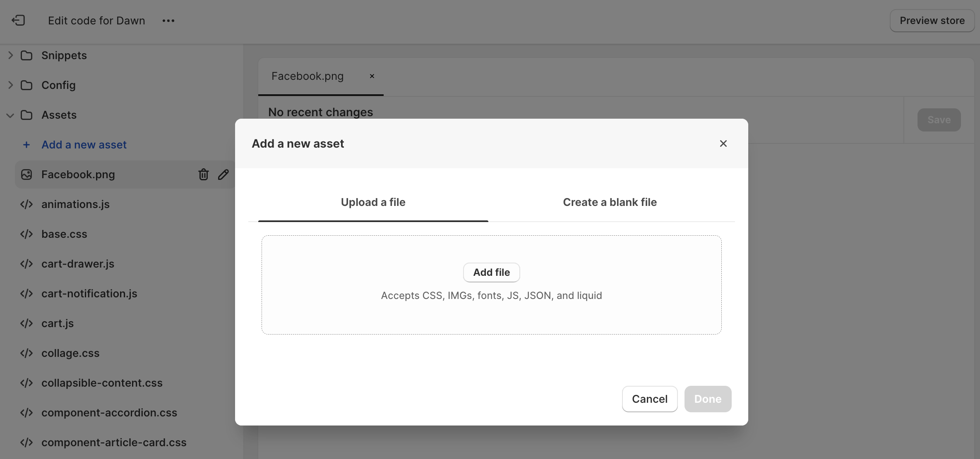Image resolution: width=980 pixels, height=459 pixels.
Task: Click the image icon beside Facebook.png
Action: pos(26,175)
